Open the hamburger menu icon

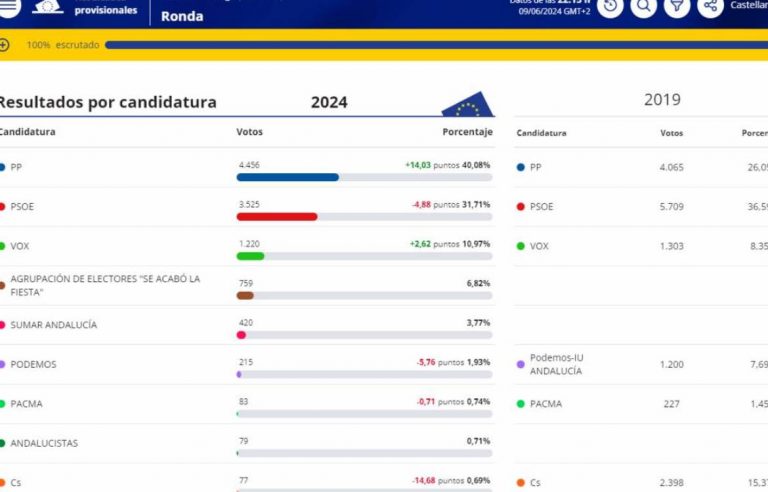point(9,6)
